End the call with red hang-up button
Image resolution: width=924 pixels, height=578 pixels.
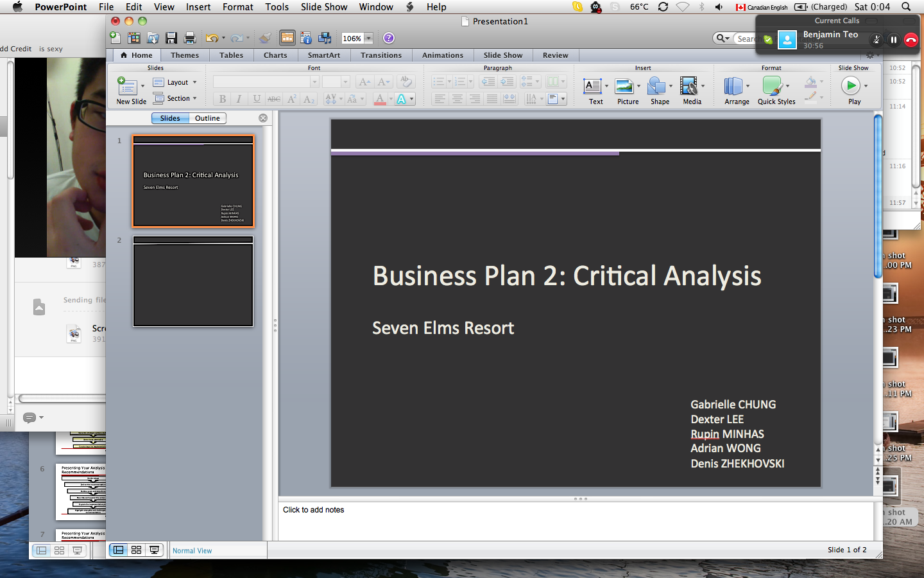[911, 40]
